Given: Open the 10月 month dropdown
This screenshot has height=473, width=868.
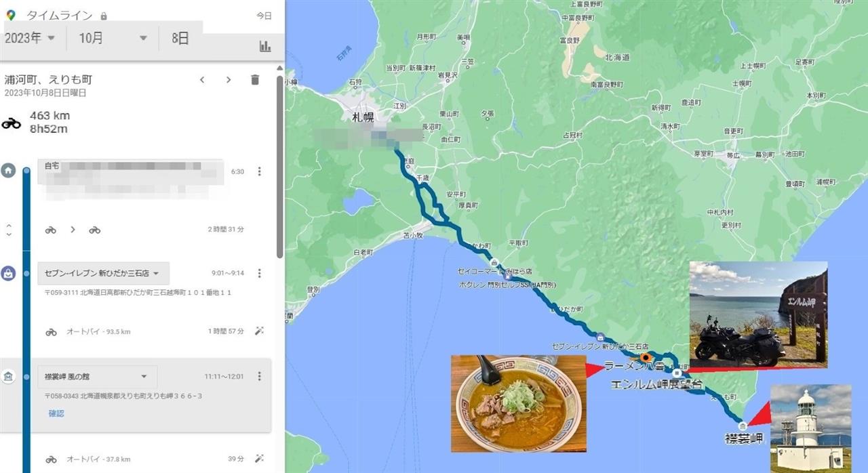Looking at the screenshot, I should [113, 38].
